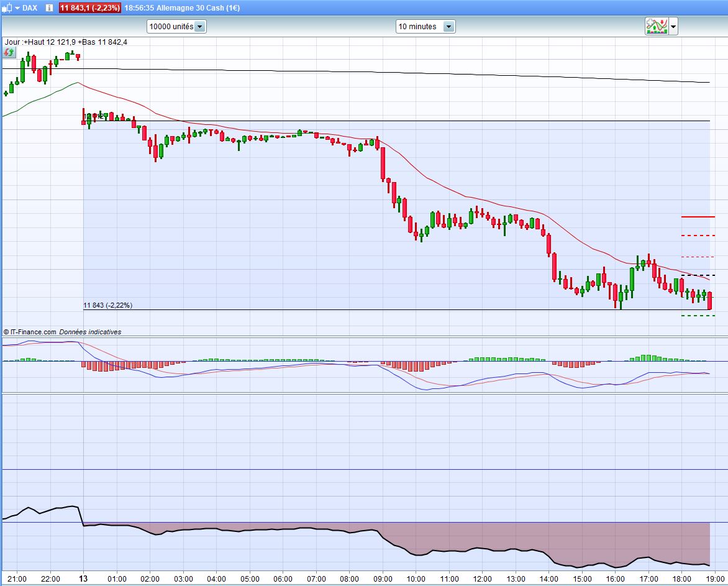
Task: Click the 09:00 time axis label
Action: pyautogui.click(x=383, y=579)
